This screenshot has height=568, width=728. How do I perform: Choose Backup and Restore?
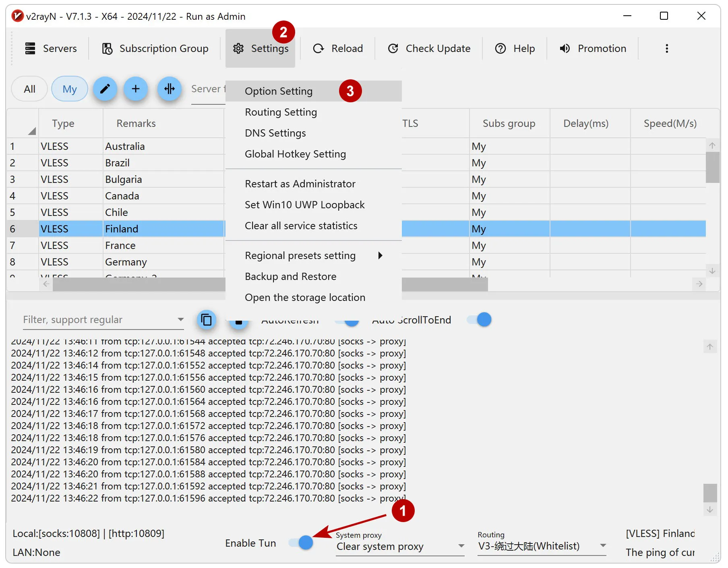pyautogui.click(x=314, y=276)
